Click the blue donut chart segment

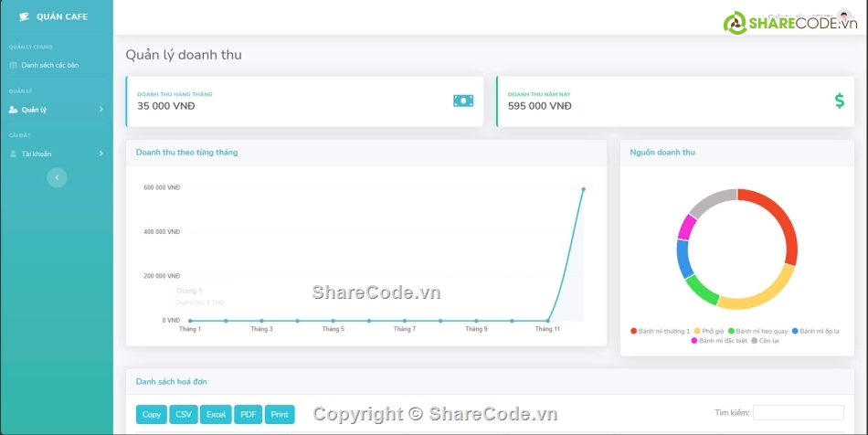point(683,259)
